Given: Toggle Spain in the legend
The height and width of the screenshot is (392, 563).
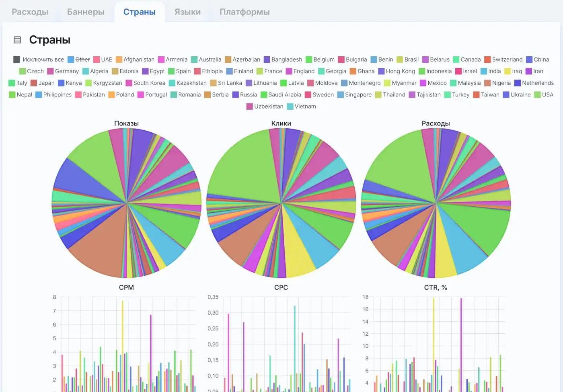Looking at the screenshot, I should tap(179, 71).
